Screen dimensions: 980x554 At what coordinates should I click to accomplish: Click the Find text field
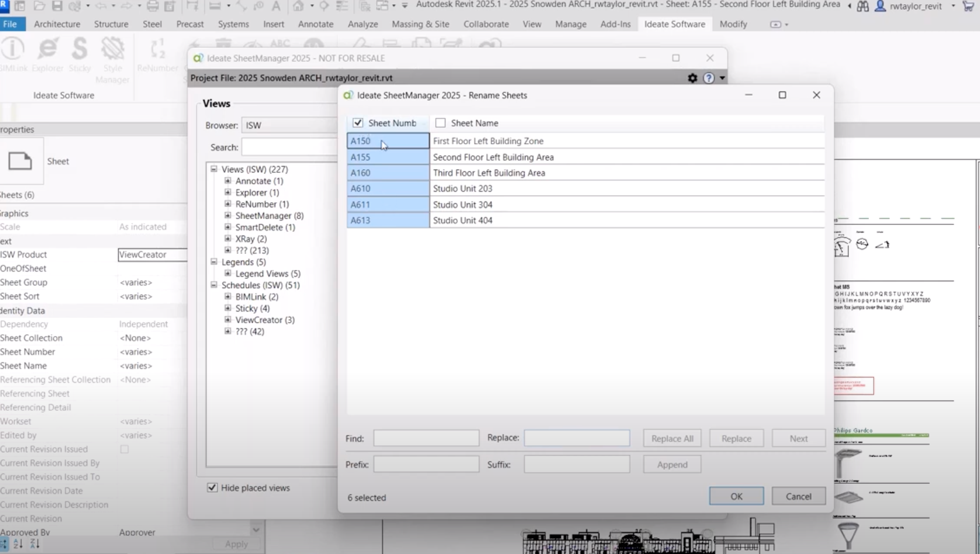(426, 438)
